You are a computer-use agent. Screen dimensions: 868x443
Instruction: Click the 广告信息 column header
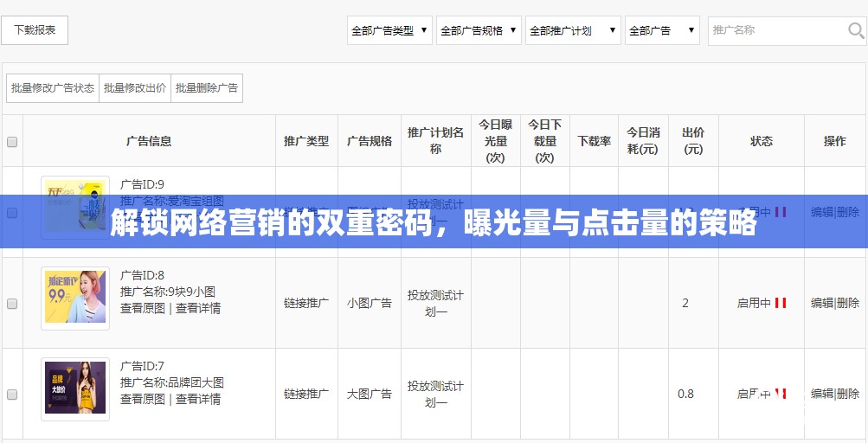click(x=149, y=141)
